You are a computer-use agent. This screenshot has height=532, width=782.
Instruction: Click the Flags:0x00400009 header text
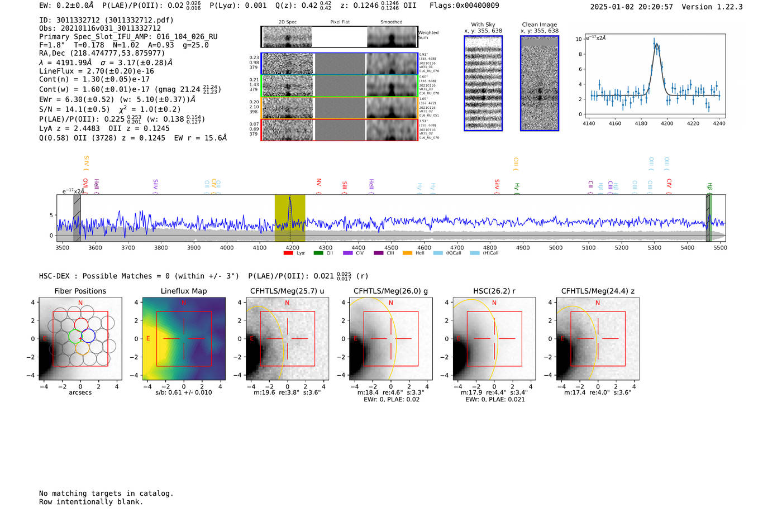464,6
